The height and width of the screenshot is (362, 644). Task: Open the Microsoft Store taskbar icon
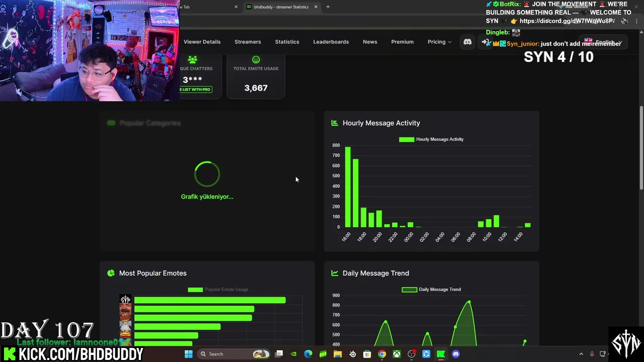[x=367, y=354]
